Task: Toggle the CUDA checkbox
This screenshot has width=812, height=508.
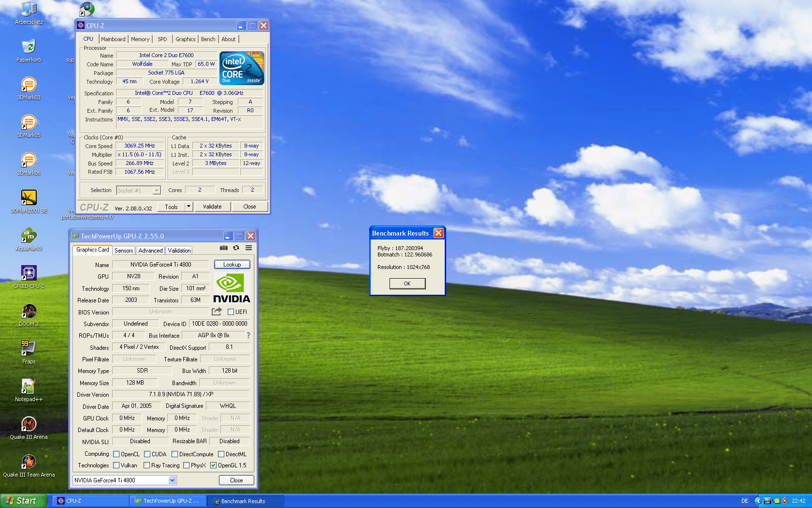Action: pos(147,454)
